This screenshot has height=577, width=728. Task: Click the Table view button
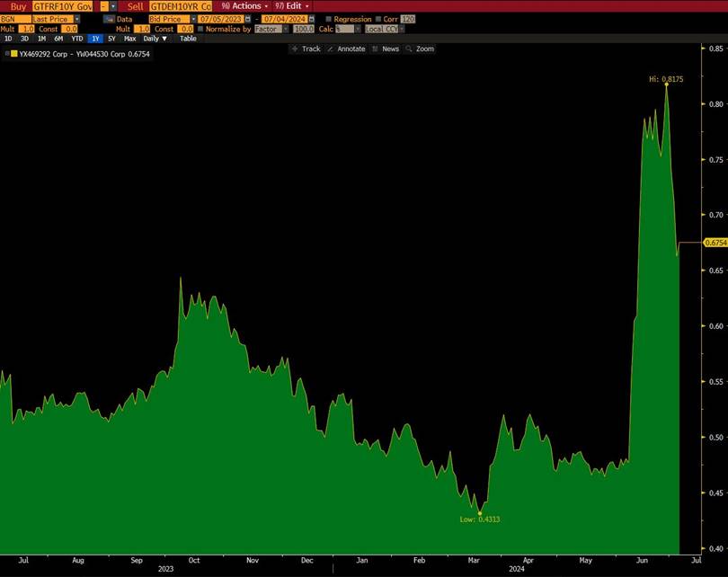click(188, 39)
